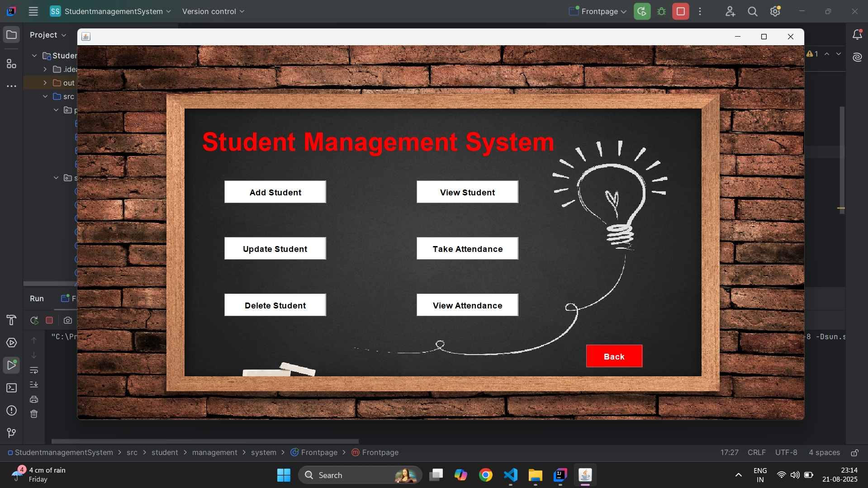This screenshot has width=868, height=488.
Task: Open the Notifications bell icon
Action: click(x=857, y=35)
